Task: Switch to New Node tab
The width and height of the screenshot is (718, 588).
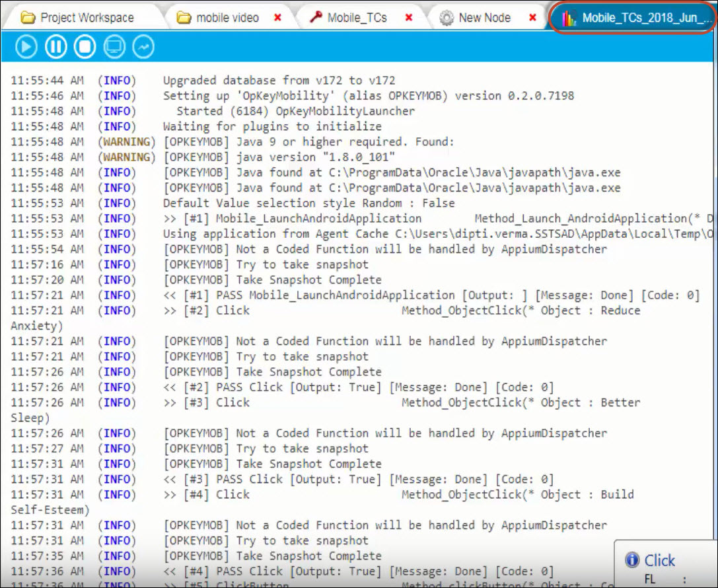Action: coord(484,18)
